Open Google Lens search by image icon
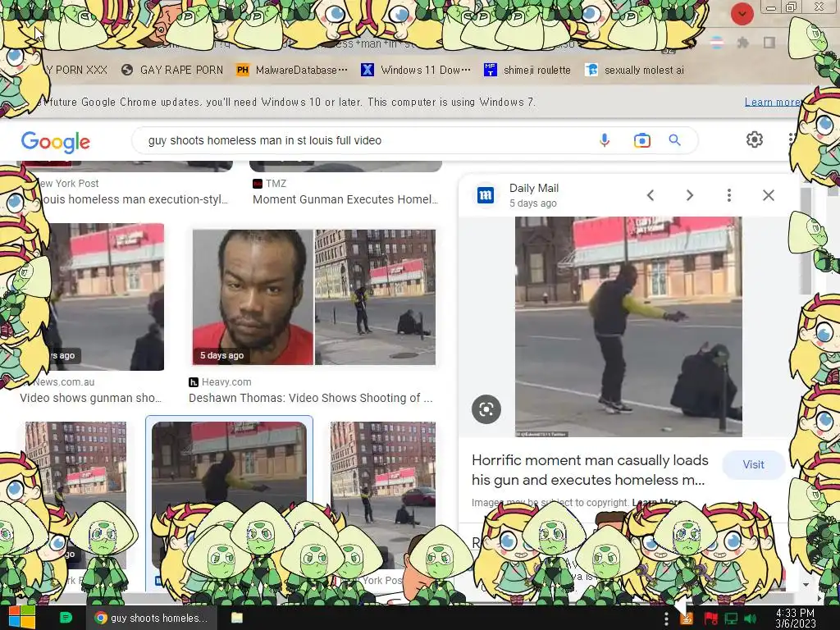Image resolution: width=840 pixels, height=630 pixels. [x=641, y=140]
